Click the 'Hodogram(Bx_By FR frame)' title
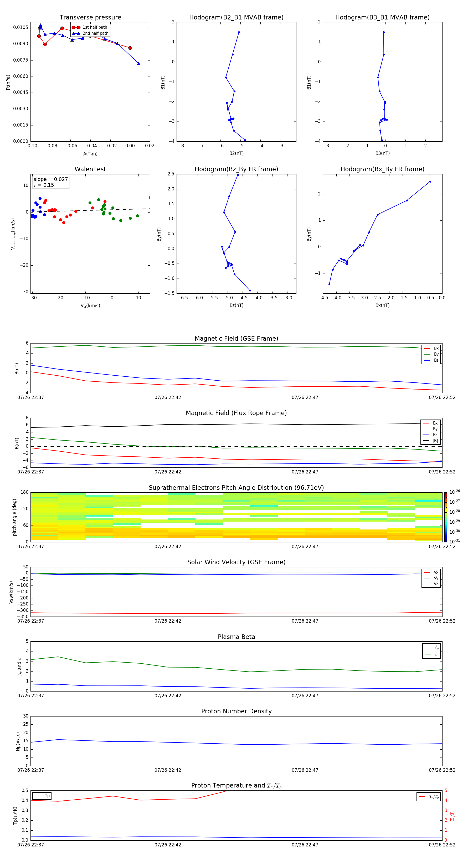Viewport: 473px width, 868px height. pos(382,169)
